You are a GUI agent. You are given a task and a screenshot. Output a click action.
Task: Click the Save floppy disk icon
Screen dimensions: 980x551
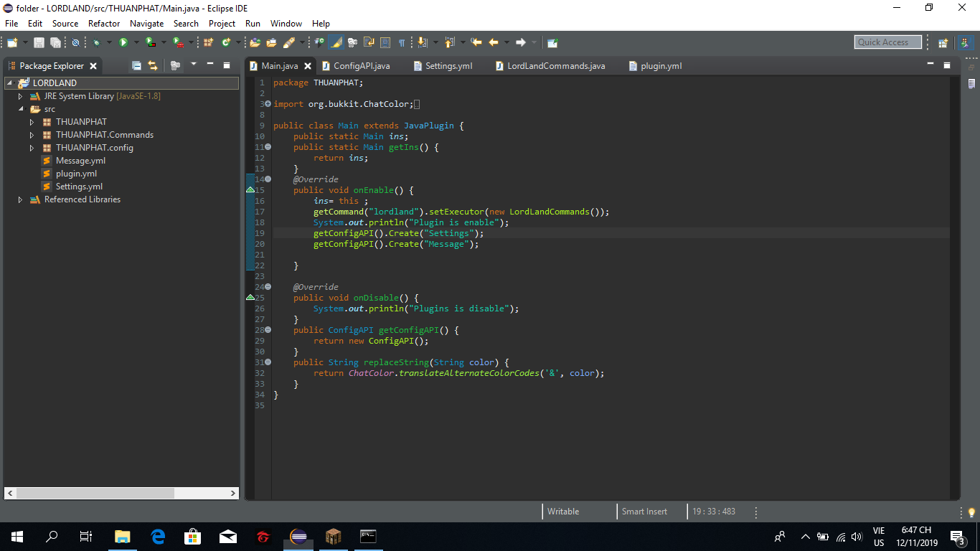click(39, 42)
